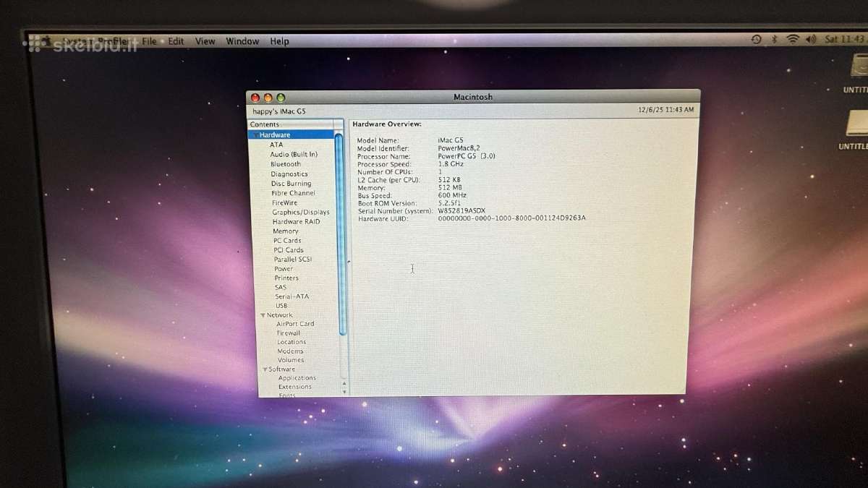Click the serial number W852819ASDX
Screen dimensions: 868x488
click(x=461, y=211)
